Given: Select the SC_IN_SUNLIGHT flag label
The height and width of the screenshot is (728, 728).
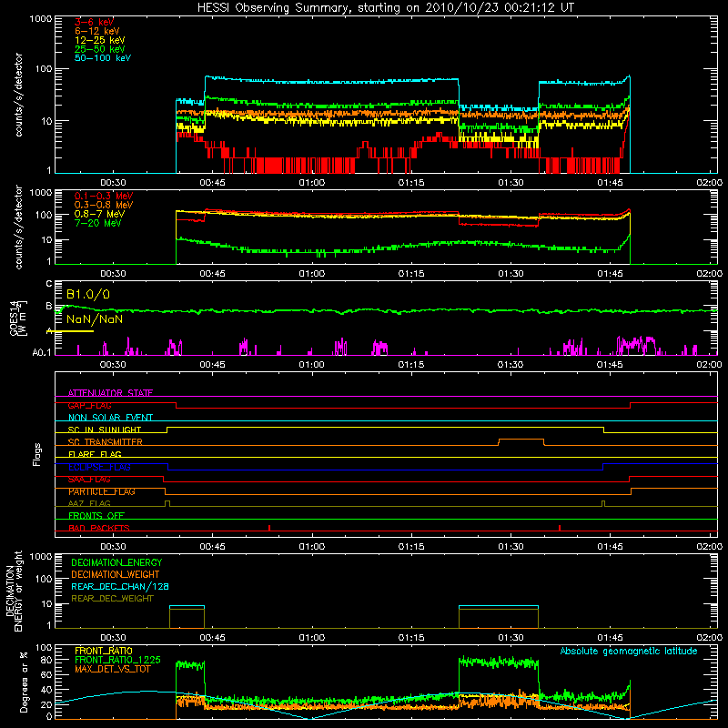Looking at the screenshot, I should (105, 430).
